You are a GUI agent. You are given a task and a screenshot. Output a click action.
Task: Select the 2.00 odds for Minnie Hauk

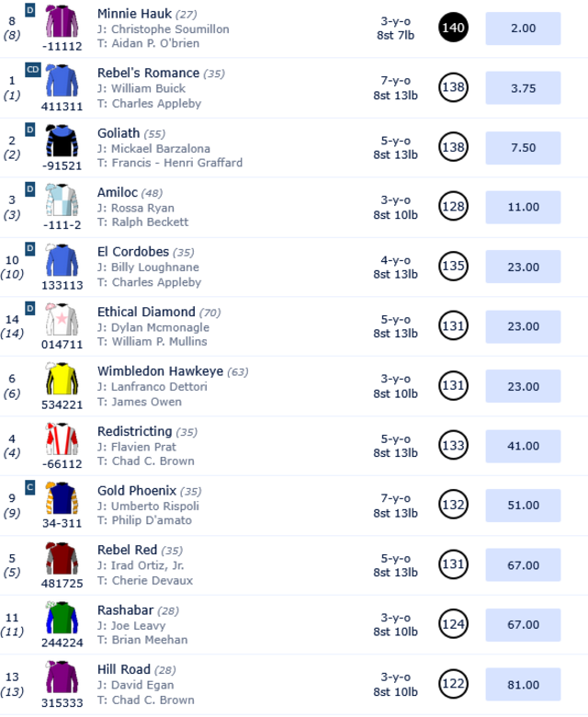pyautogui.click(x=523, y=28)
